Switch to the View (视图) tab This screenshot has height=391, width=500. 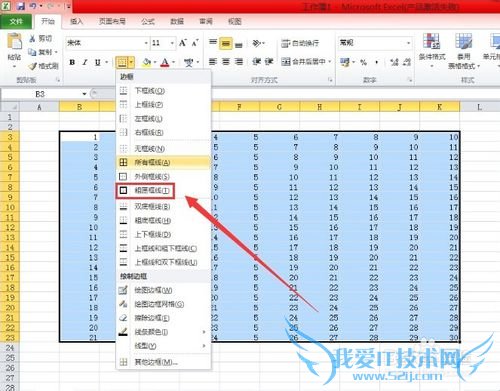point(235,22)
